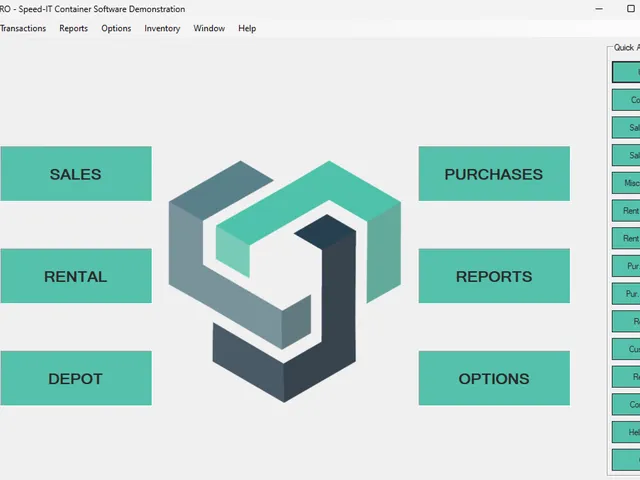Click the large SALES button

click(x=76, y=174)
